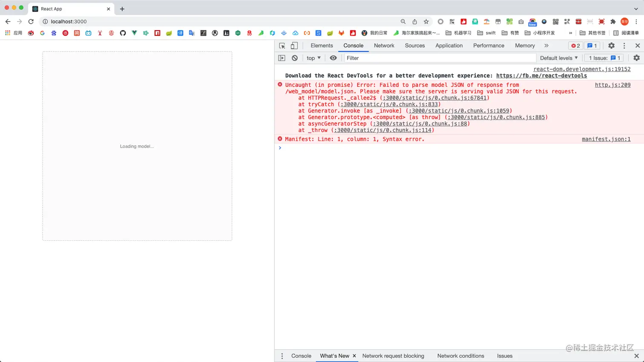The width and height of the screenshot is (644, 362).
Task: Open console settings gear
Action: pos(636,58)
